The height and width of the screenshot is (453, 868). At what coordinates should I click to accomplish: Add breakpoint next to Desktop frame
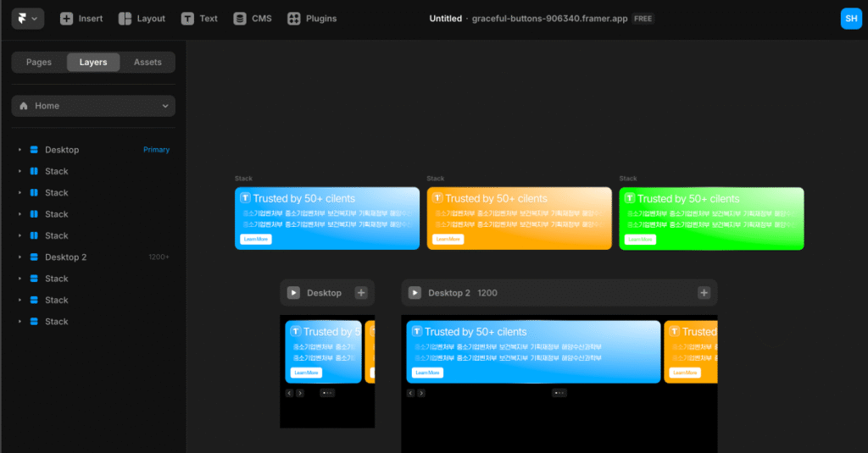[361, 293]
